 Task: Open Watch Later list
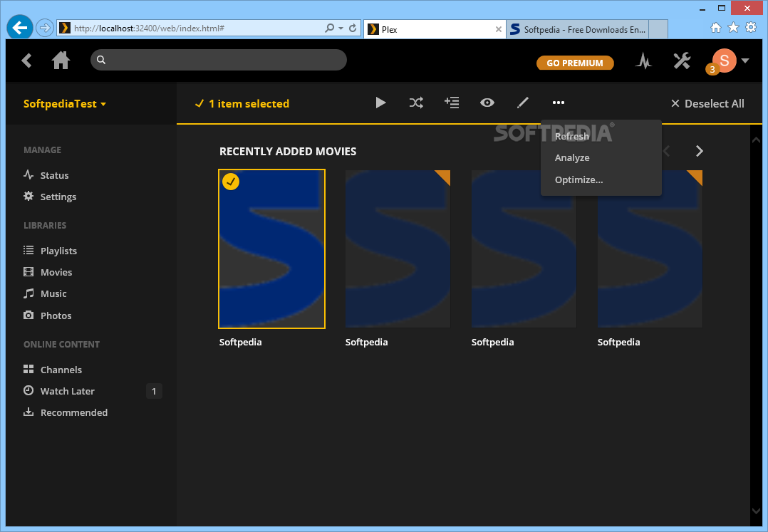(x=68, y=391)
